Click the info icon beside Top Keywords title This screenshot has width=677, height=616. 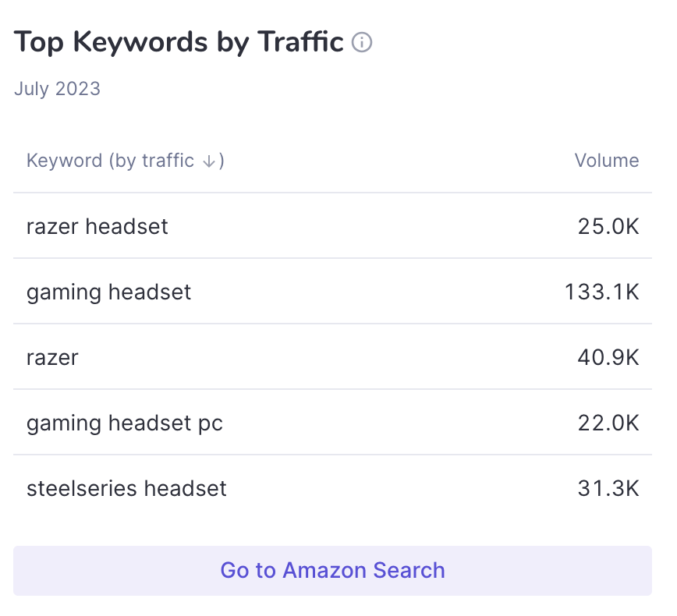tap(362, 42)
